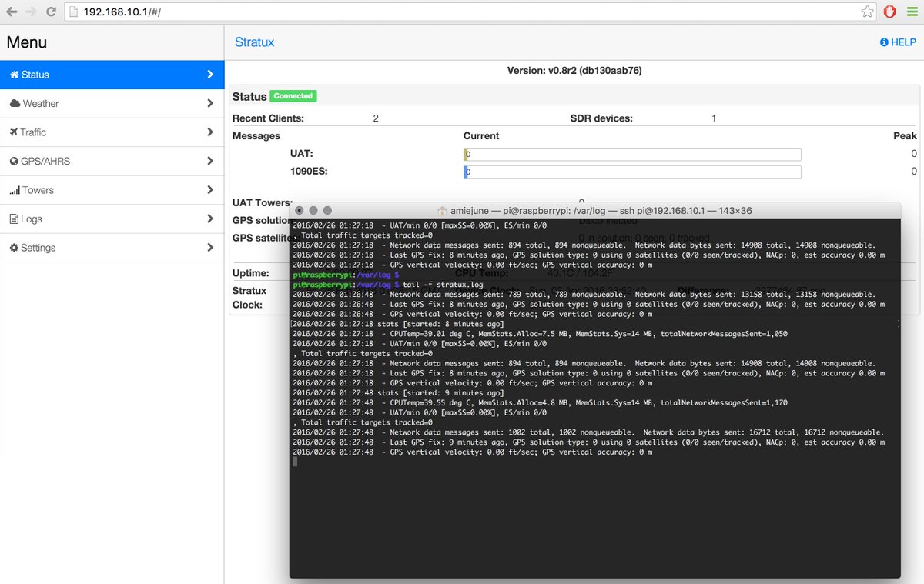924x584 pixels.
Task: Expand the Settings menu chevron
Action: coord(210,248)
